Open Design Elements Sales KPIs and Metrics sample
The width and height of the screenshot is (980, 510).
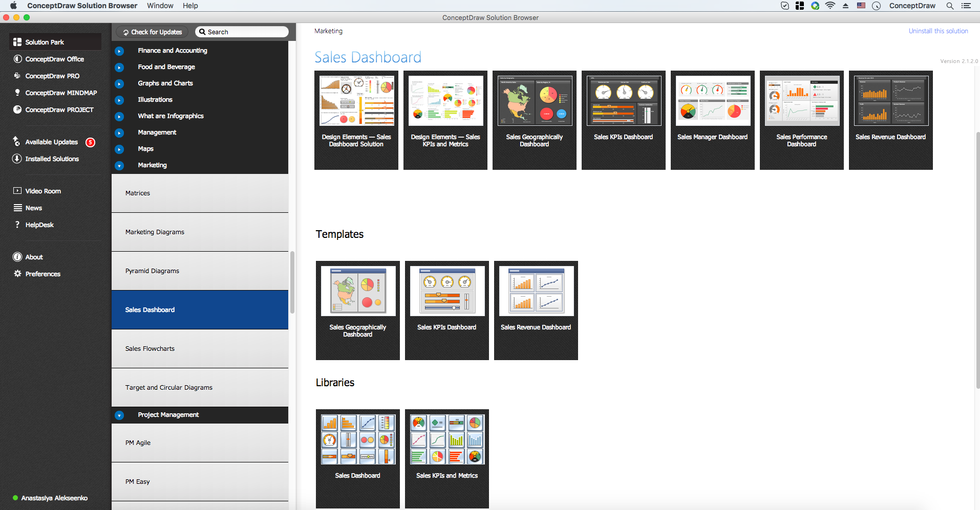pyautogui.click(x=445, y=120)
